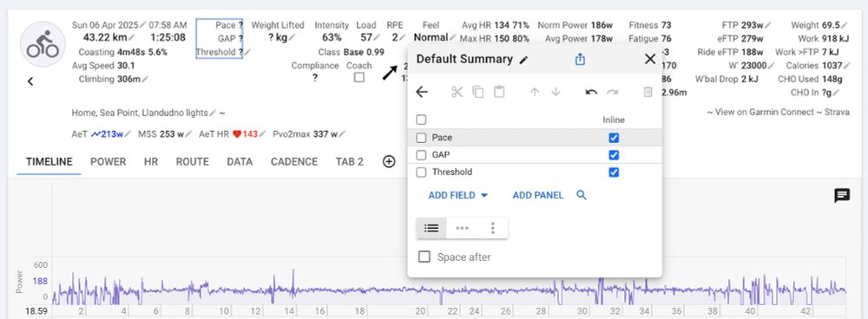Image resolution: width=868 pixels, height=319 pixels.
Task: Enable the Space after checkbox
Action: [424, 257]
